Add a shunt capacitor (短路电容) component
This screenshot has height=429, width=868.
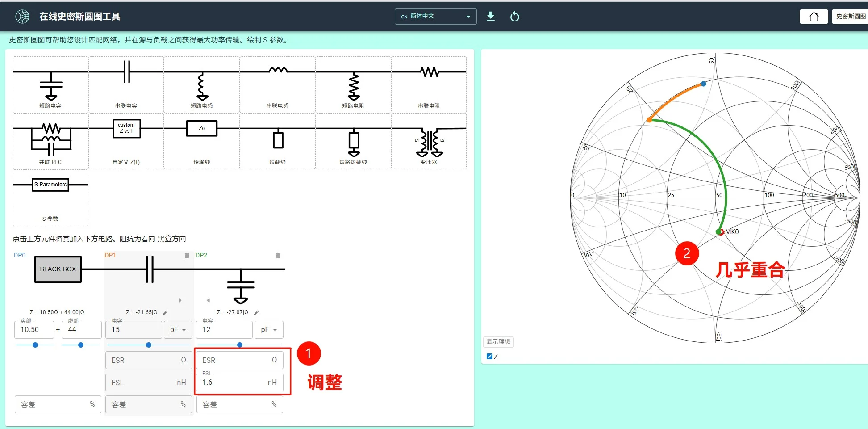pyautogui.click(x=50, y=84)
